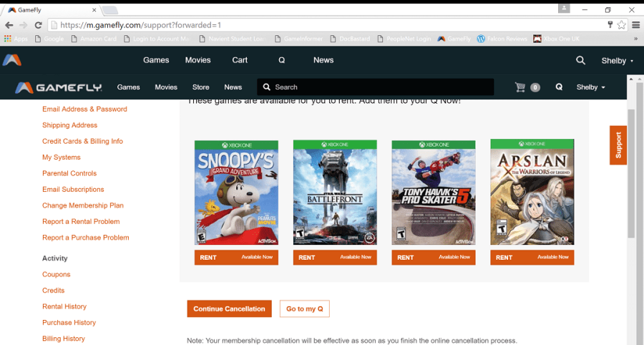Open Games in the top navigation bar

point(156,60)
